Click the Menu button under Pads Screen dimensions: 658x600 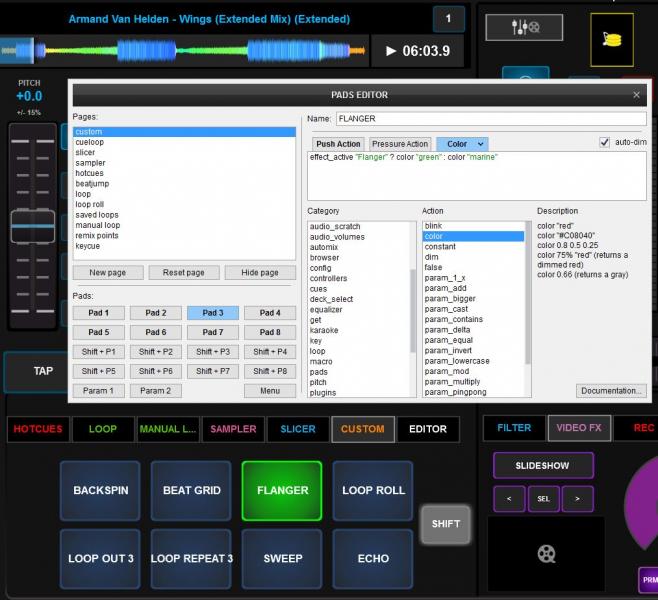270,391
